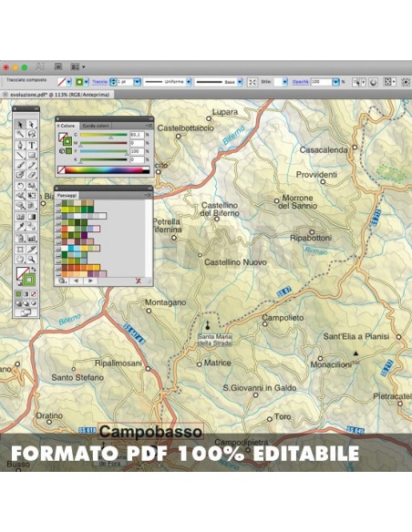This screenshot has height=532, width=412.
Task: Select the Zoom magnifier tool
Action: pos(32,260)
